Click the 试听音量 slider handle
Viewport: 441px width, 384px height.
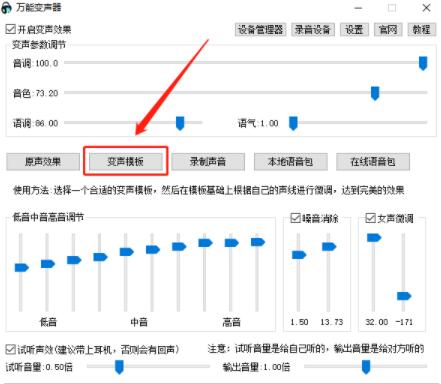click(119, 367)
